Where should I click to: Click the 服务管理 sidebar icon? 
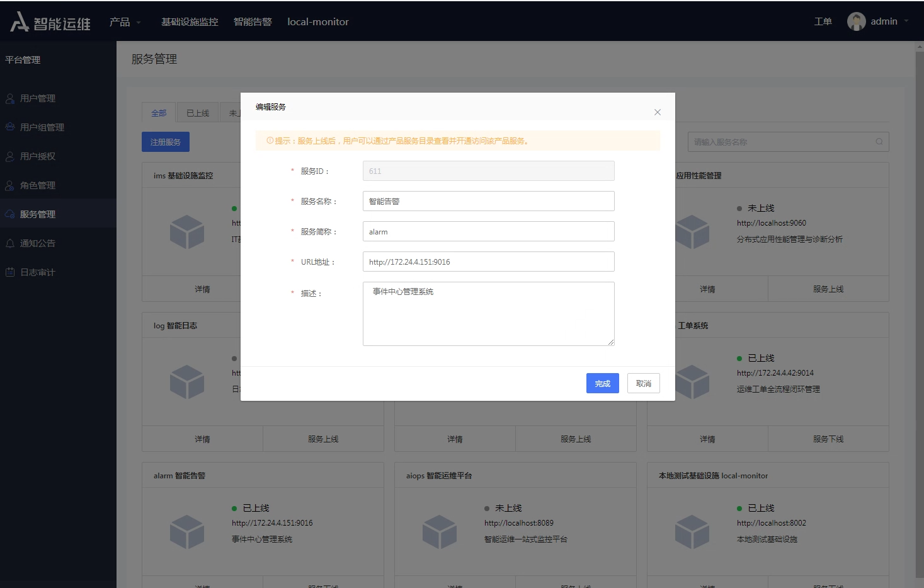pos(10,214)
